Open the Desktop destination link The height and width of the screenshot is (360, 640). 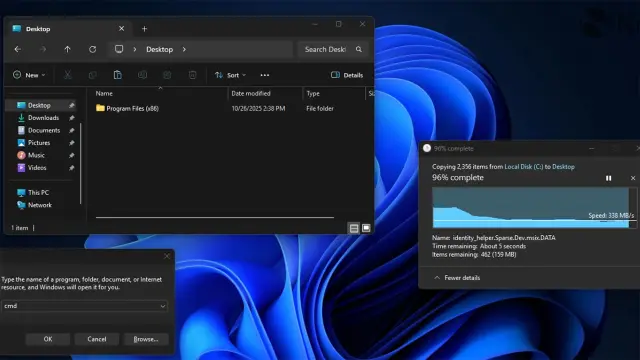[563, 167]
